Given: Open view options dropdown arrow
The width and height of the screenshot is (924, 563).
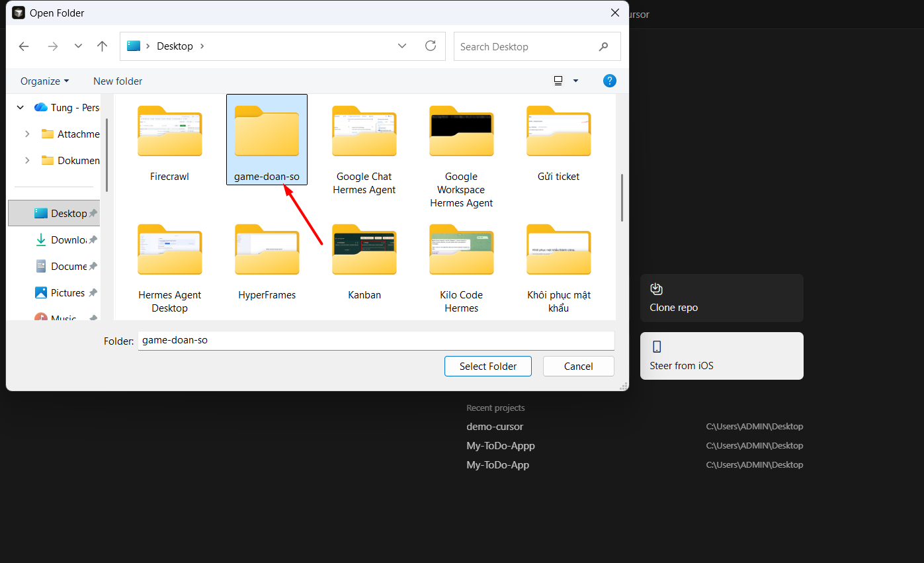Looking at the screenshot, I should (x=575, y=81).
